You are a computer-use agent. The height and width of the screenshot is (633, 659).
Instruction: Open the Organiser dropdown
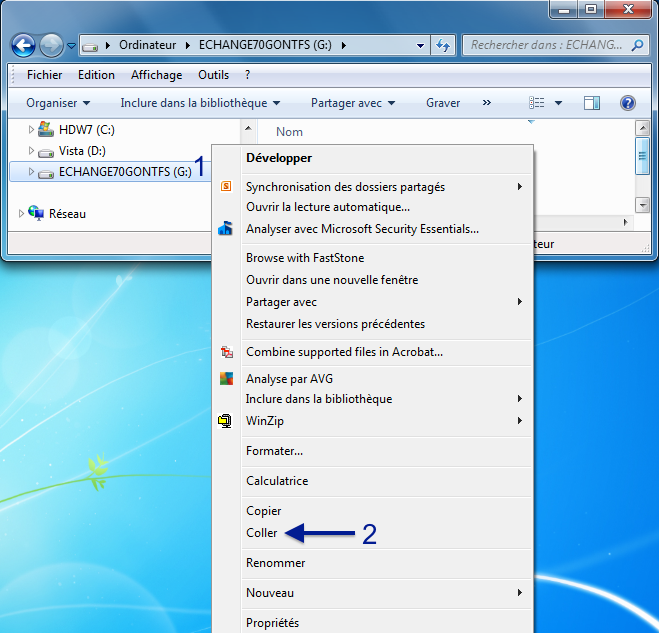pos(58,103)
